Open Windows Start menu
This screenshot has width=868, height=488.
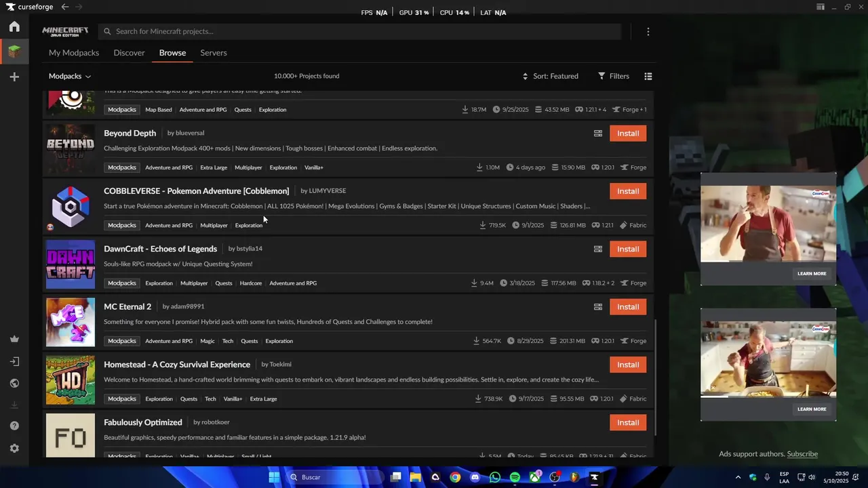click(274, 477)
